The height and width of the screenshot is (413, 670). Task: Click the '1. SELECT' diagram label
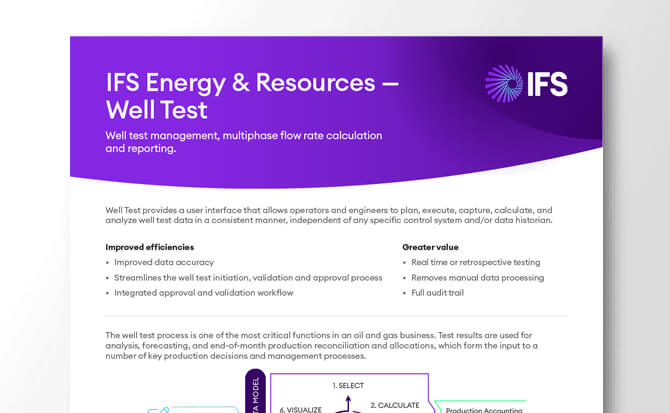(x=348, y=386)
